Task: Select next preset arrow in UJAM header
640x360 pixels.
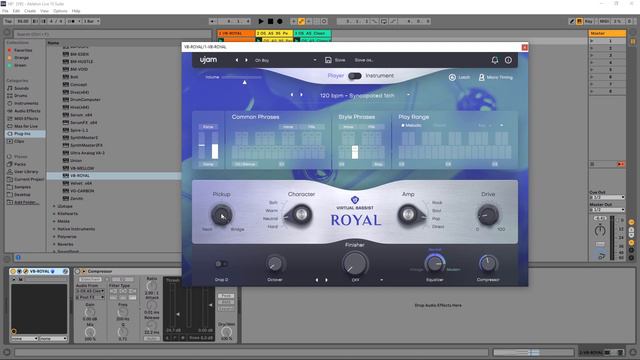Action: click(x=246, y=60)
